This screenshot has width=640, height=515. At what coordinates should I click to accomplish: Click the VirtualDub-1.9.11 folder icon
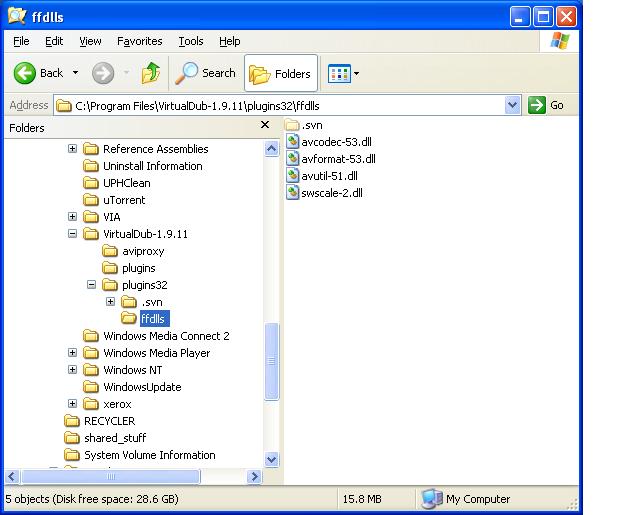point(91,234)
